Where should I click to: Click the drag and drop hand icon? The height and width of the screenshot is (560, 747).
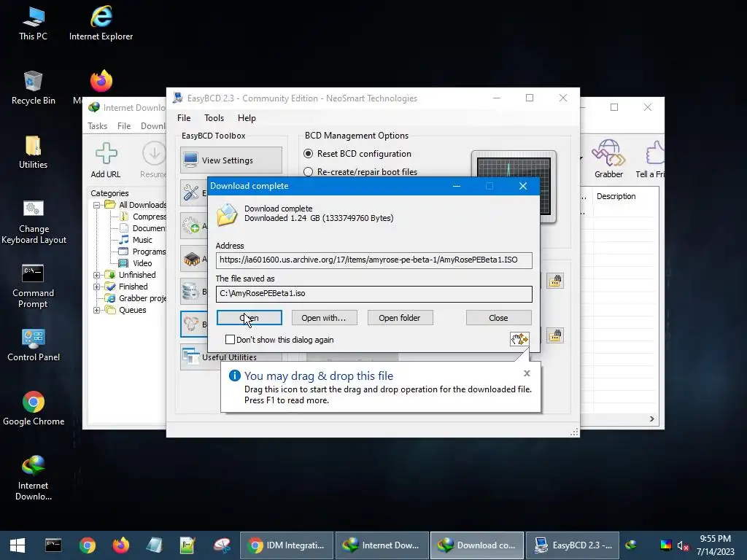(519, 339)
